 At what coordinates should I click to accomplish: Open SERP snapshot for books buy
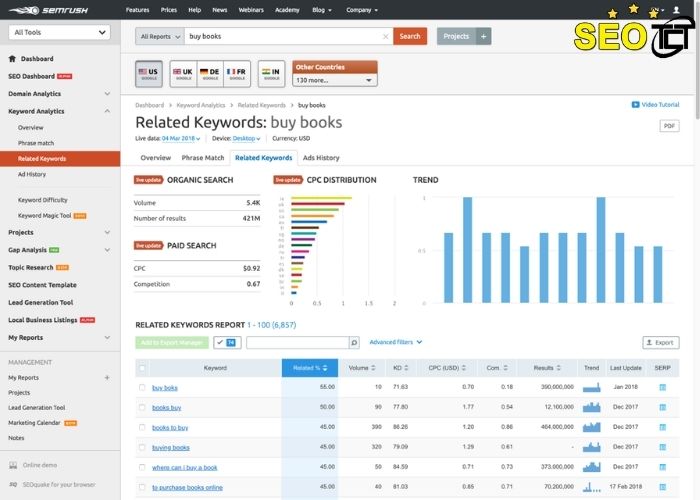(662, 407)
